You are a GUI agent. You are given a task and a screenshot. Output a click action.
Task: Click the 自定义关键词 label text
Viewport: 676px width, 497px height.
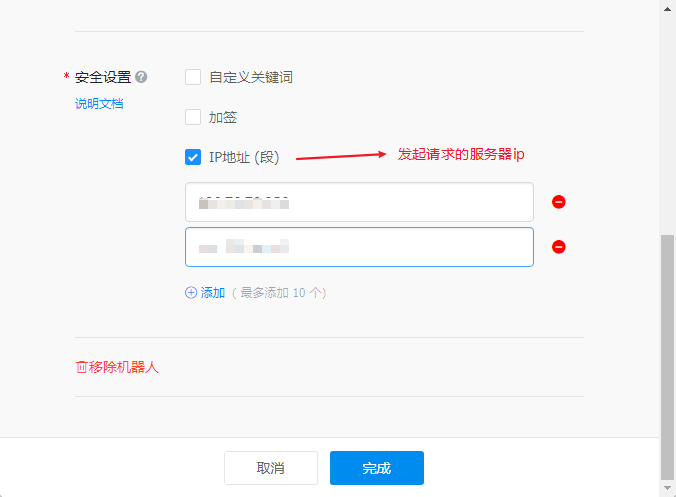[x=251, y=78]
